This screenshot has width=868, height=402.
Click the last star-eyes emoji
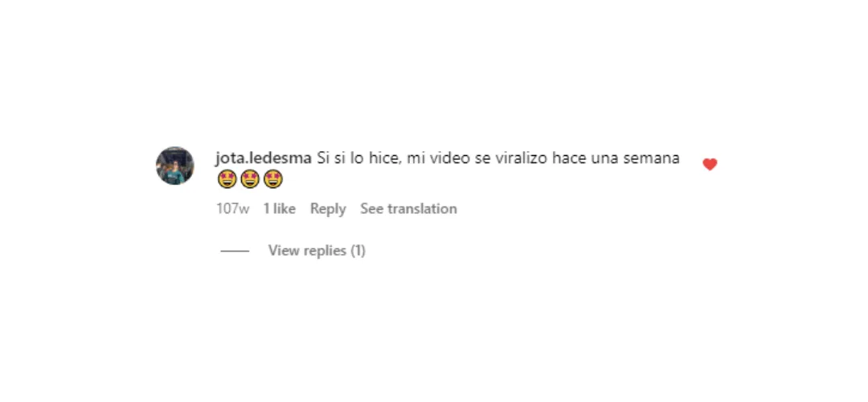[273, 178]
